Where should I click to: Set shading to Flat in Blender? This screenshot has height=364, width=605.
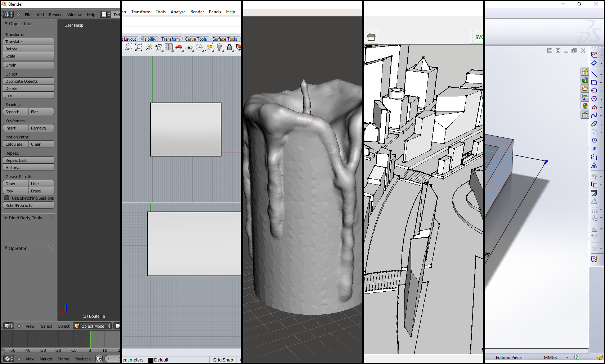(x=41, y=112)
